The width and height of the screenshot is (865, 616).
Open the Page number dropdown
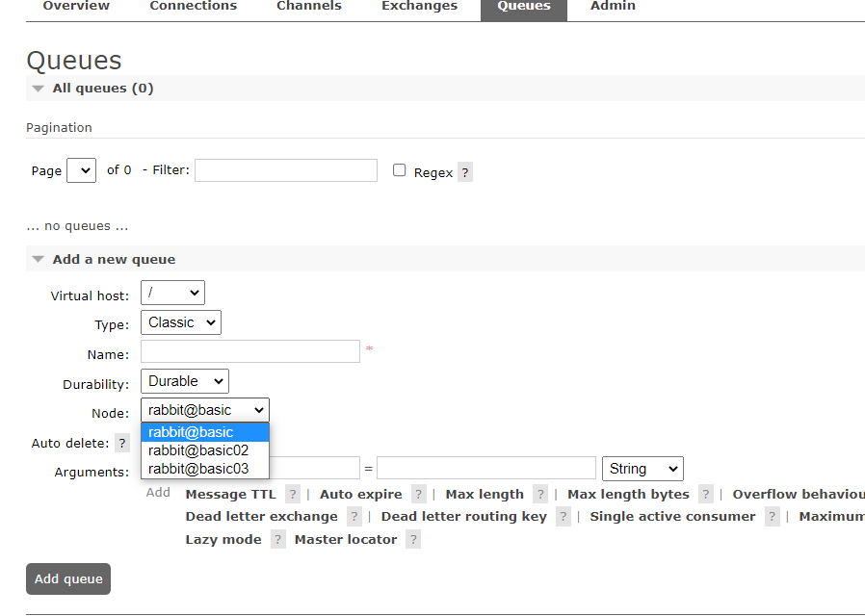pyautogui.click(x=81, y=170)
